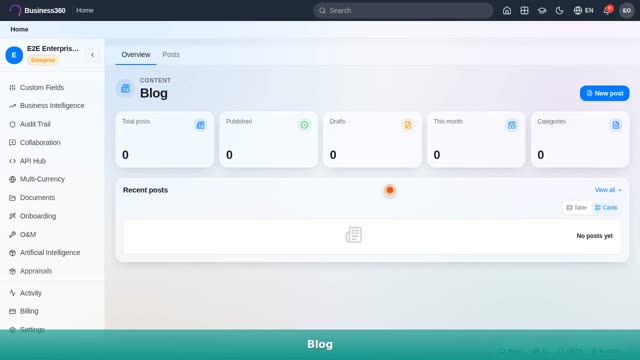The width and height of the screenshot is (640, 360).
Task: Click the Total posts card icon
Action: pos(200,125)
